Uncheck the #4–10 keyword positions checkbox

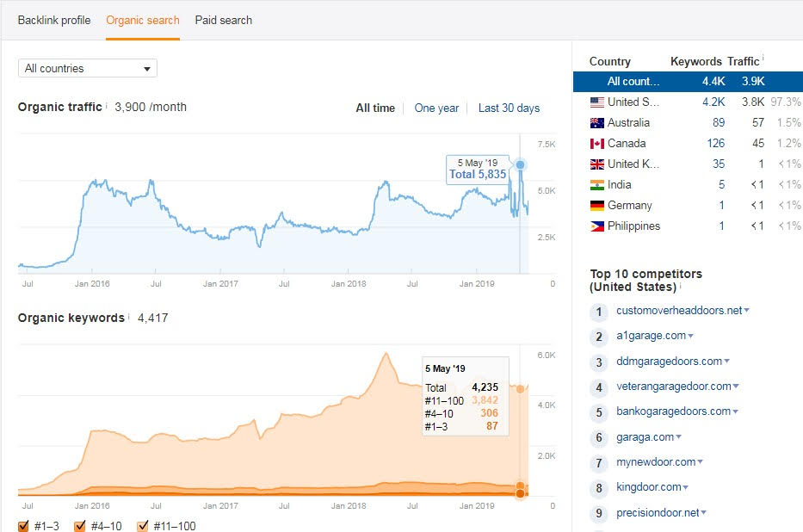[x=79, y=526]
